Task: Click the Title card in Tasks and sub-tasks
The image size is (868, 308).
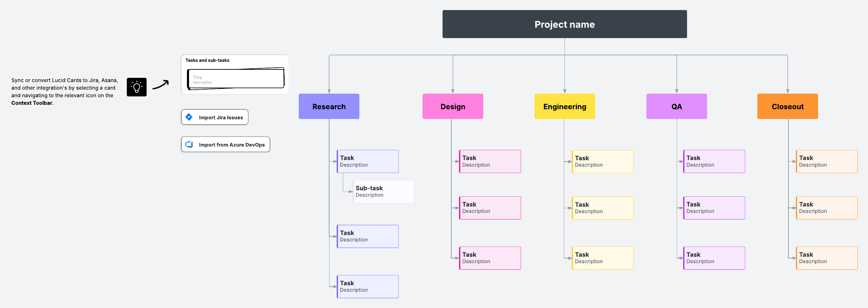Action: (236, 79)
